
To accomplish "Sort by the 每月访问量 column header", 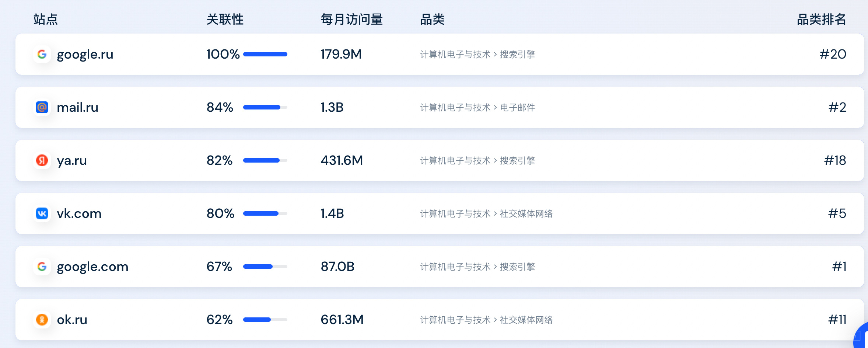I will (x=351, y=19).
